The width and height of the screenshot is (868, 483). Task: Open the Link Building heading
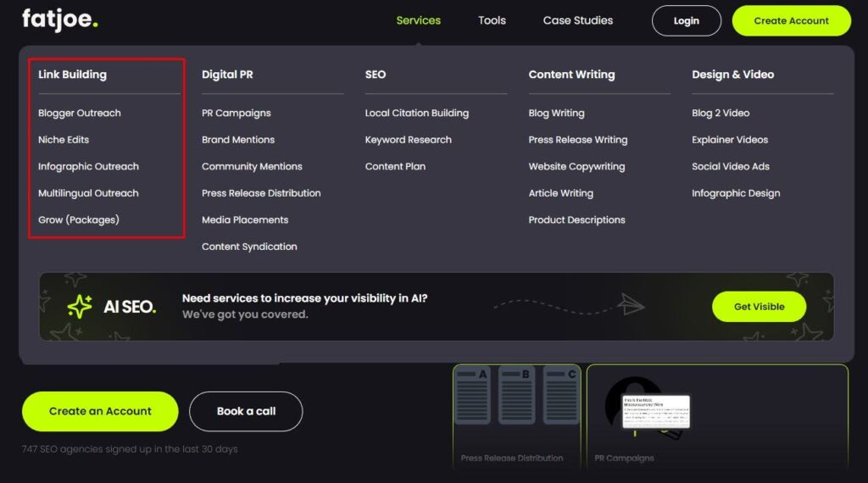(73, 74)
